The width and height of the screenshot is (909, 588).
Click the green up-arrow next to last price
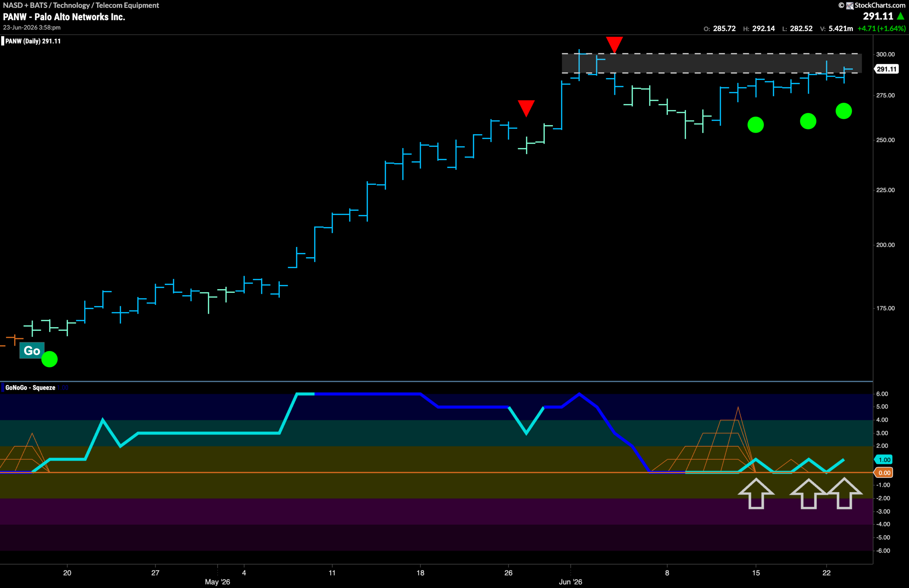(x=900, y=16)
